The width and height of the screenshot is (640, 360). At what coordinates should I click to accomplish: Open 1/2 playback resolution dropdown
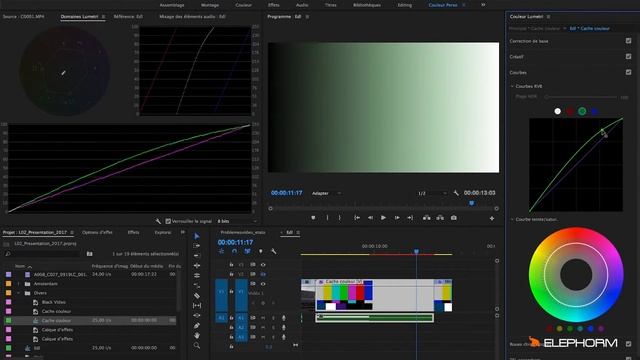tap(432, 193)
